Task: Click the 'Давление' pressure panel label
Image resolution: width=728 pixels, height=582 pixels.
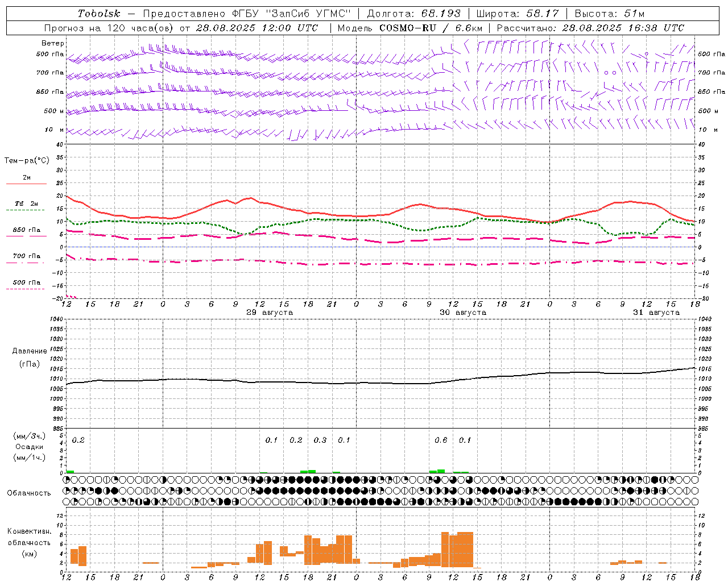Action: (30, 351)
